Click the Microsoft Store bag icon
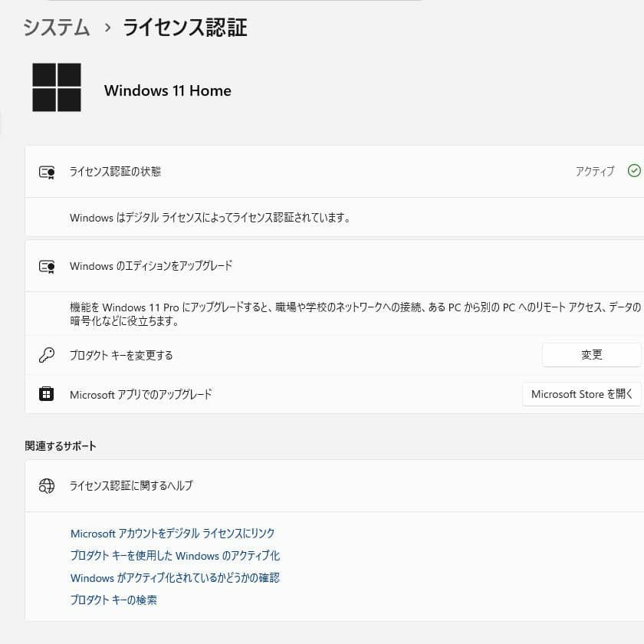The width and height of the screenshot is (644, 644). pos(47,393)
